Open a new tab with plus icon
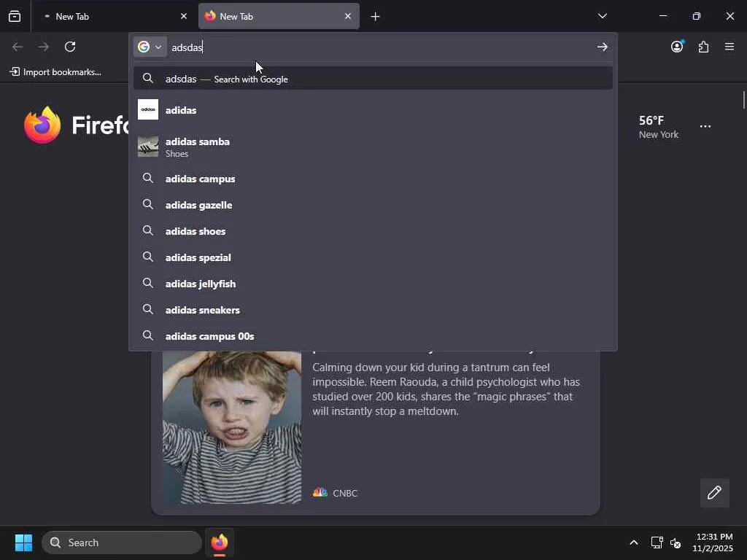 (376, 17)
